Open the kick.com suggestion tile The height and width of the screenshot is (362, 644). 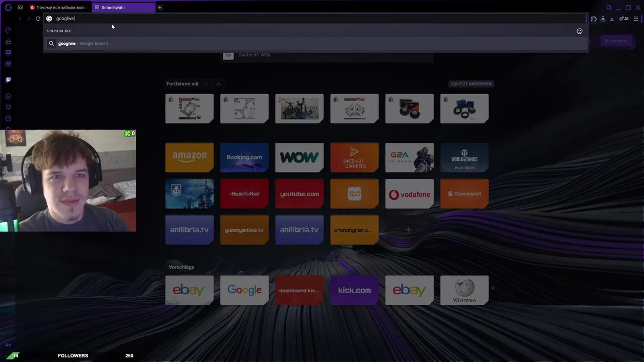(x=354, y=290)
